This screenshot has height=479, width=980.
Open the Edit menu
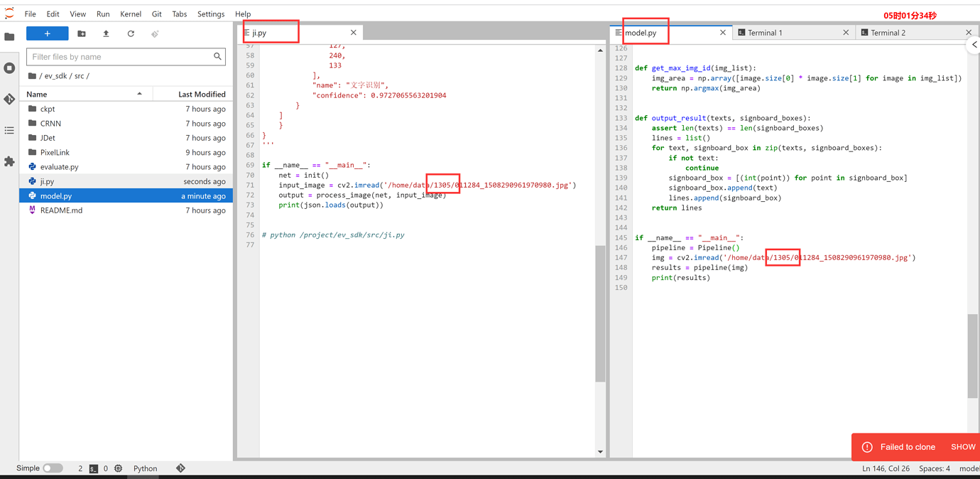[53, 14]
